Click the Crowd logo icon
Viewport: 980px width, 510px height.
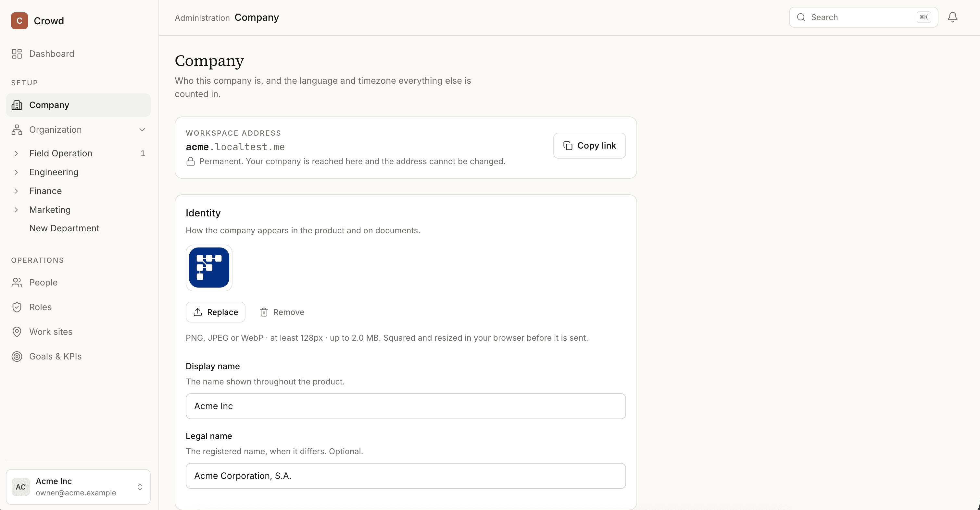click(19, 21)
